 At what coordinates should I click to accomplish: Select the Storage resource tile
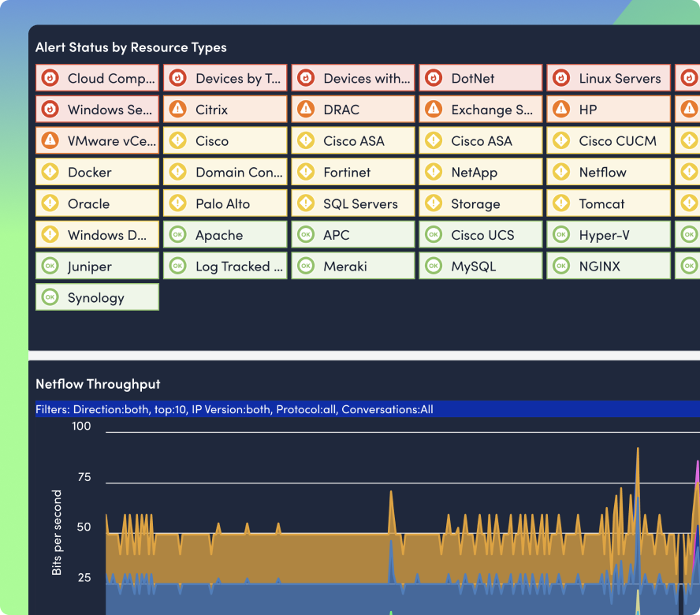tap(481, 203)
